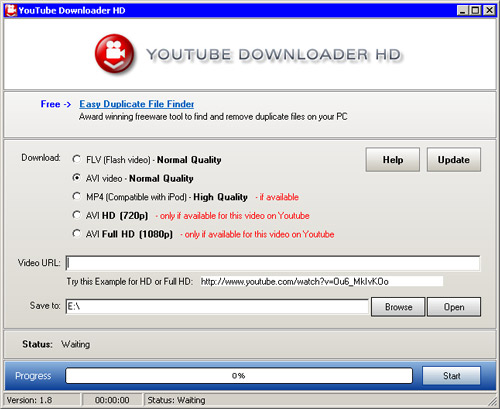Click the YouTube Downloader HD camera logo
This screenshot has height=409, width=500.
tap(114, 54)
